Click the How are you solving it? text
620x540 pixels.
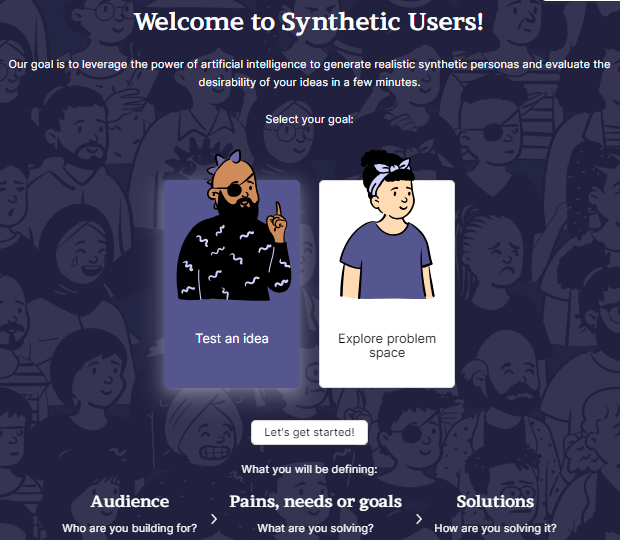pos(495,528)
